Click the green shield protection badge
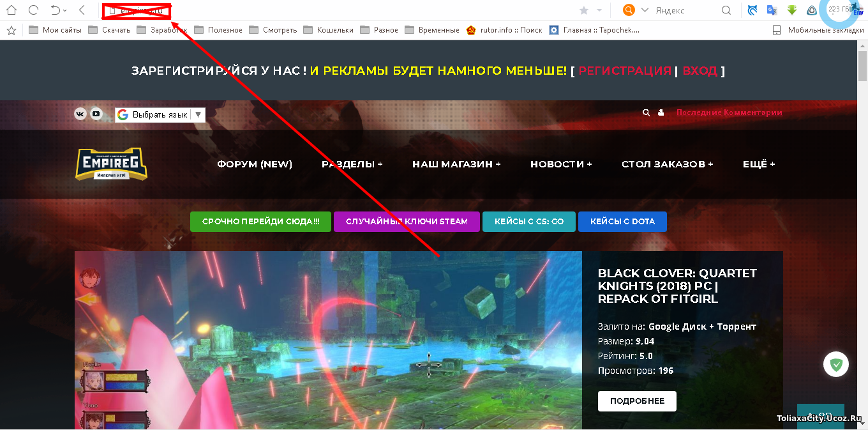The width and height of the screenshot is (868, 430). click(835, 365)
